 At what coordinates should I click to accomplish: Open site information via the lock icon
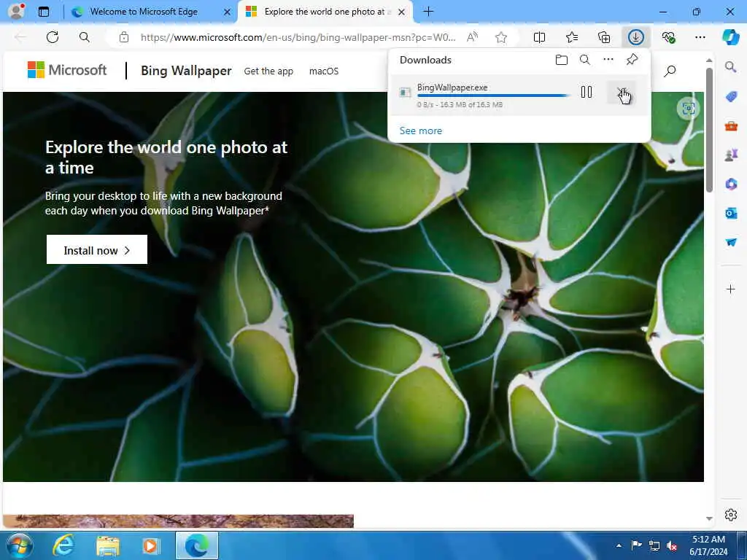124,37
